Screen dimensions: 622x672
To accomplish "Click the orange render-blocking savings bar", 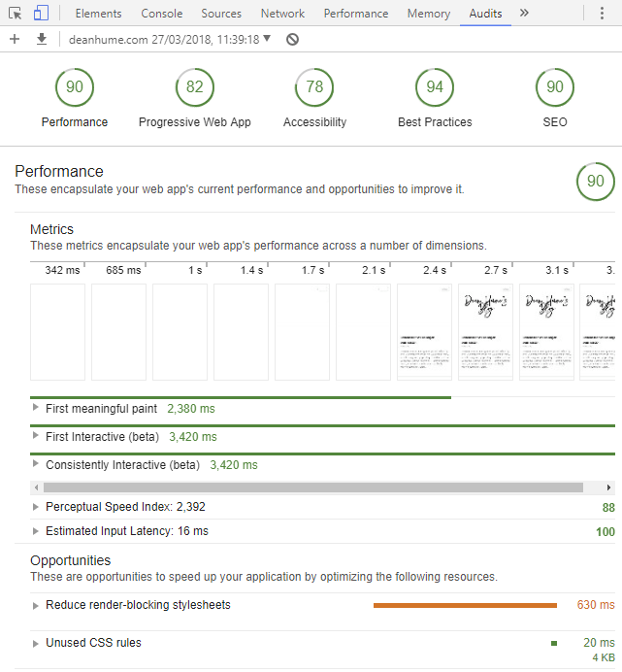I will point(465,606).
